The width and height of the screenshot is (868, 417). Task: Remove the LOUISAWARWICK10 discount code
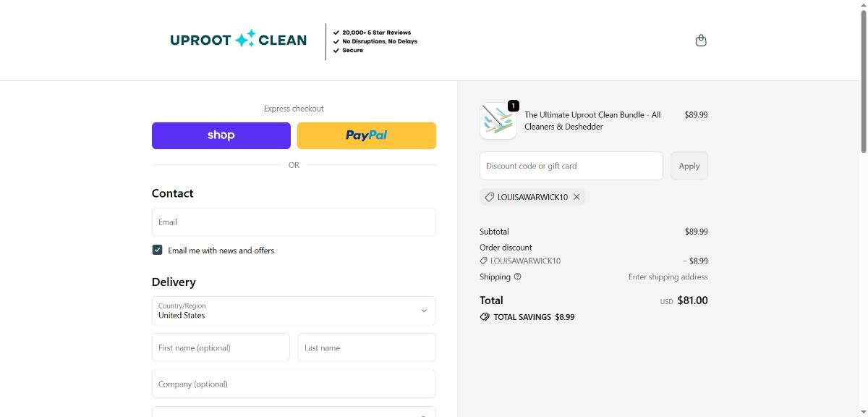576,197
